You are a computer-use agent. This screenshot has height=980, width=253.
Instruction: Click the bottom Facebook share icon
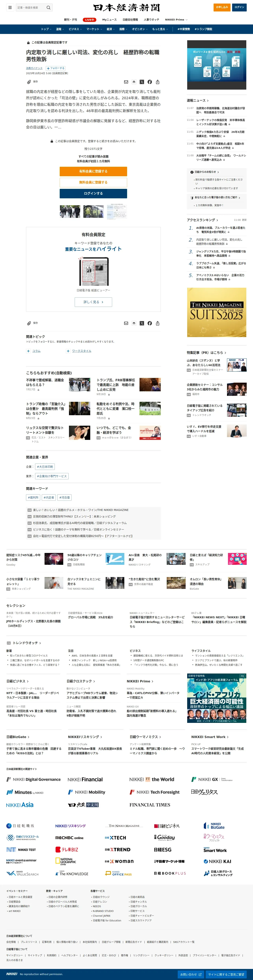click(x=150, y=323)
